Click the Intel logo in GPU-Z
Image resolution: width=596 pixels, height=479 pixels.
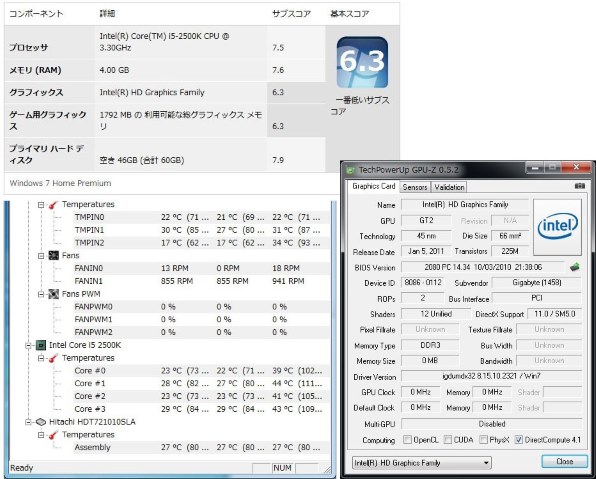557,227
